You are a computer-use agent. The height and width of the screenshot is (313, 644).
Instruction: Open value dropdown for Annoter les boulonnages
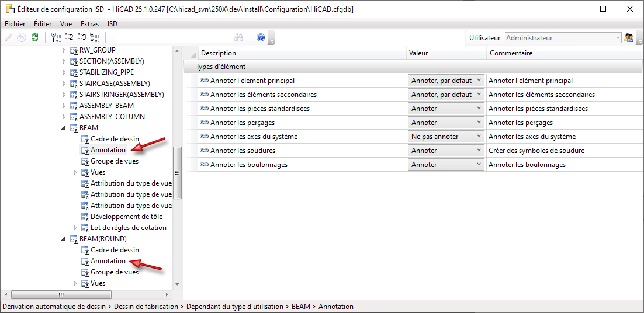pos(479,165)
